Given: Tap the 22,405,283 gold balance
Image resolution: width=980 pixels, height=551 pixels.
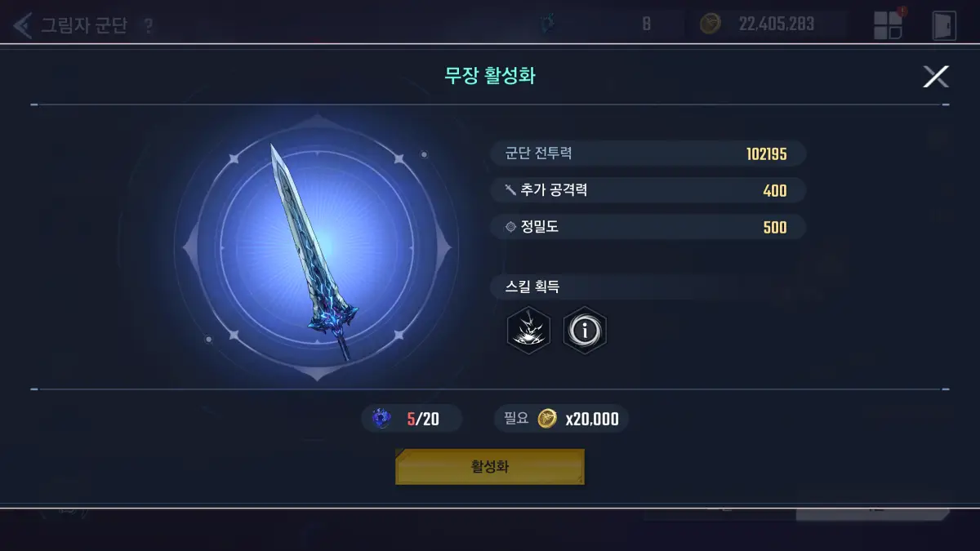Looking at the screenshot, I should 776,24.
